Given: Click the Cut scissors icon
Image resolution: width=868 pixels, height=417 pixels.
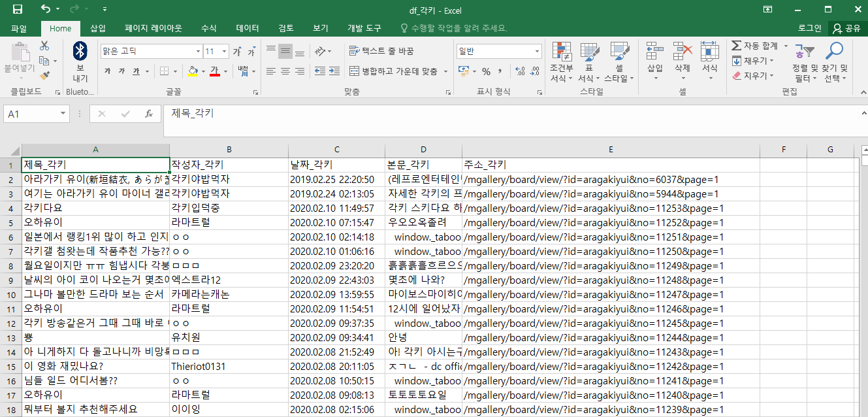Looking at the screenshot, I should tap(44, 46).
